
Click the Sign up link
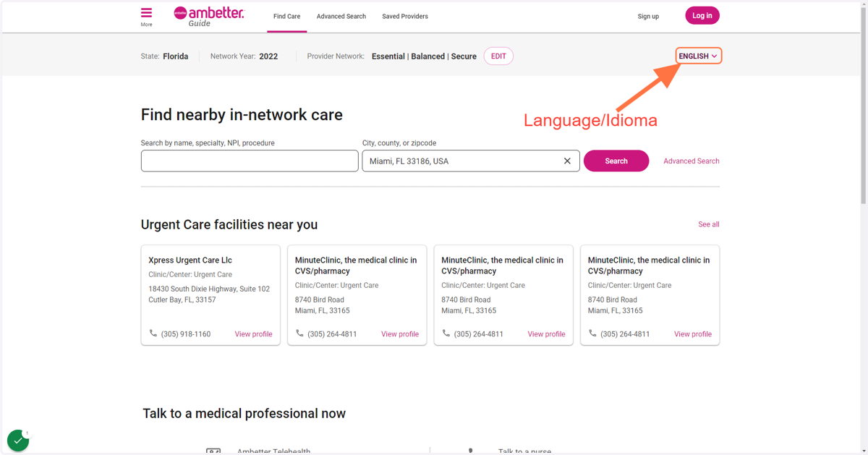coord(648,16)
